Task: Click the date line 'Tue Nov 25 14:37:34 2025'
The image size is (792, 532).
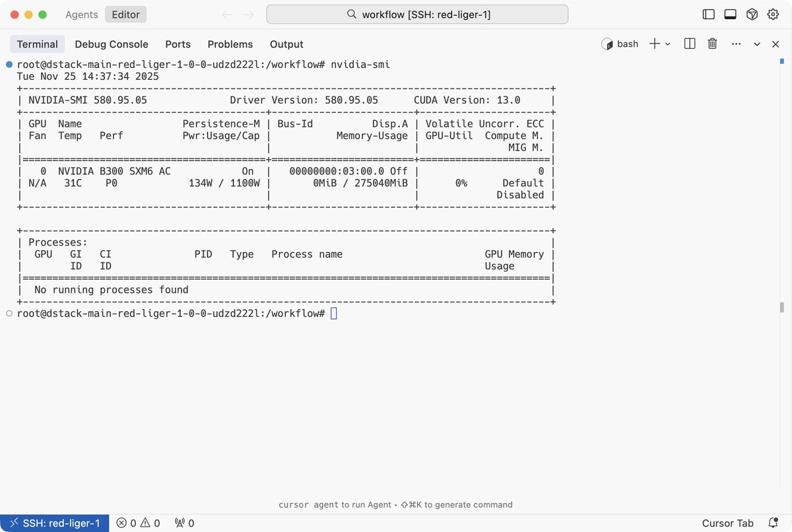Action: coord(88,77)
